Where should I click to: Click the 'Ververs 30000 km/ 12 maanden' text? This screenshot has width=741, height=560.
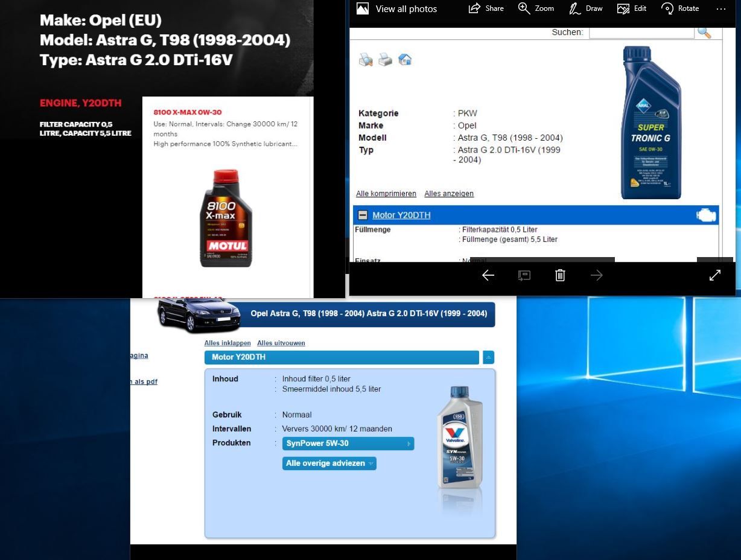337,429
